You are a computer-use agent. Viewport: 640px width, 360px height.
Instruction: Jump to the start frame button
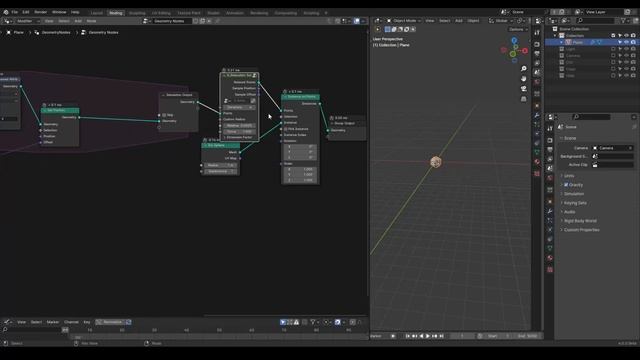407,336
